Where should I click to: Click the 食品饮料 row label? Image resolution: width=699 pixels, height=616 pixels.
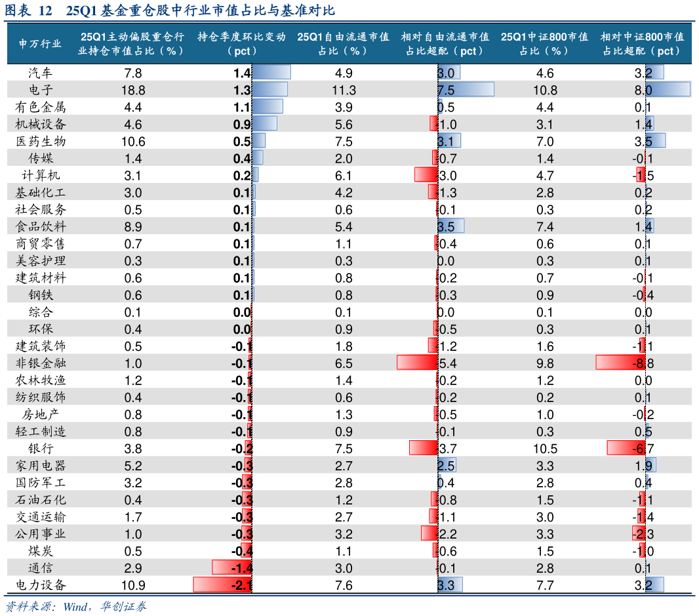pyautogui.click(x=41, y=226)
